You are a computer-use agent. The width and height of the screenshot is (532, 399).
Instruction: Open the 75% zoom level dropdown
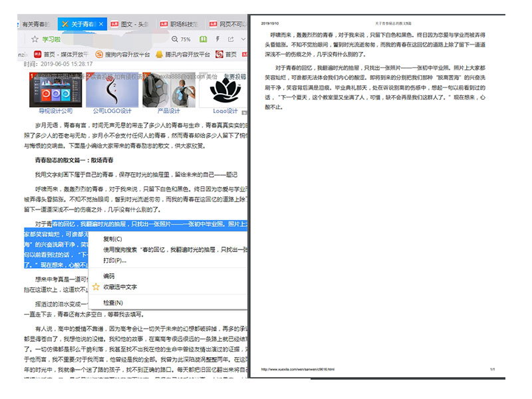coord(186,39)
